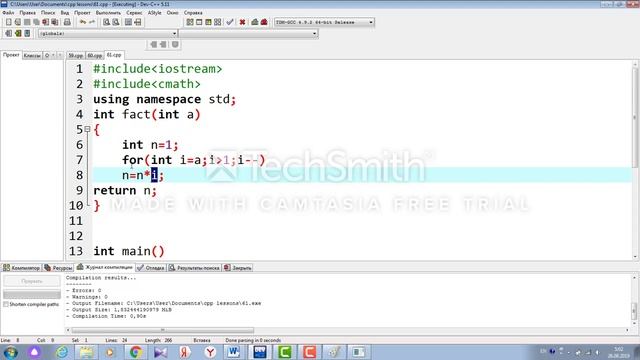
Task: Click the Windows Start button
Action: 11,352
